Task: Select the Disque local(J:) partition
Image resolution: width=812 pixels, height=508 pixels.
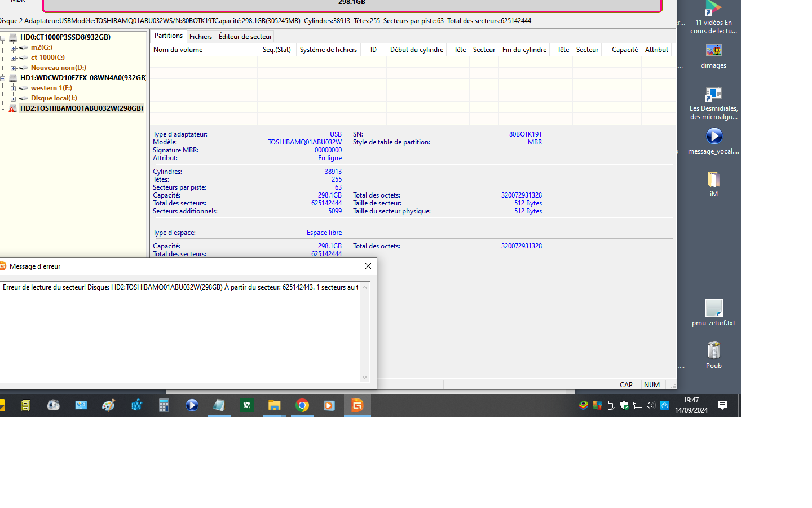Action: pyautogui.click(x=54, y=98)
